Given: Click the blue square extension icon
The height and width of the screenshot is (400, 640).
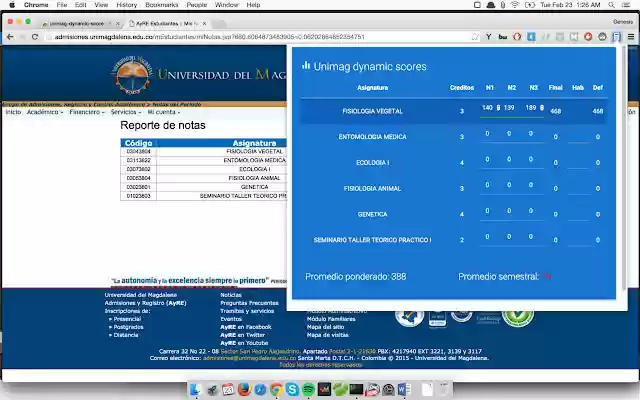Looking at the screenshot, I should 531,37.
